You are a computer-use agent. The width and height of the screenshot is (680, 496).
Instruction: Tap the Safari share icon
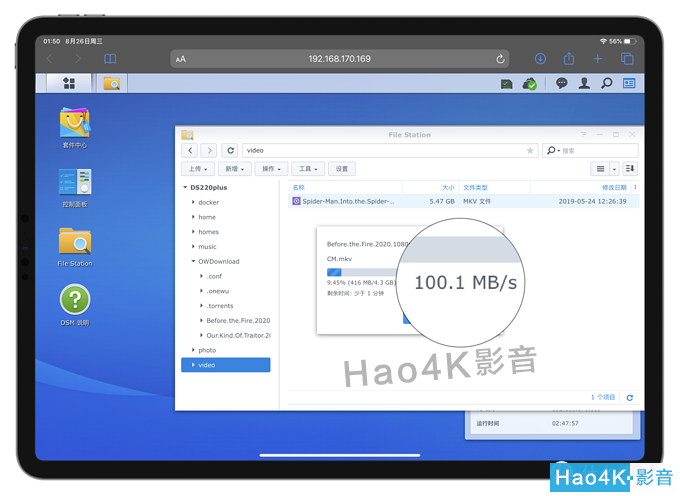(569, 59)
